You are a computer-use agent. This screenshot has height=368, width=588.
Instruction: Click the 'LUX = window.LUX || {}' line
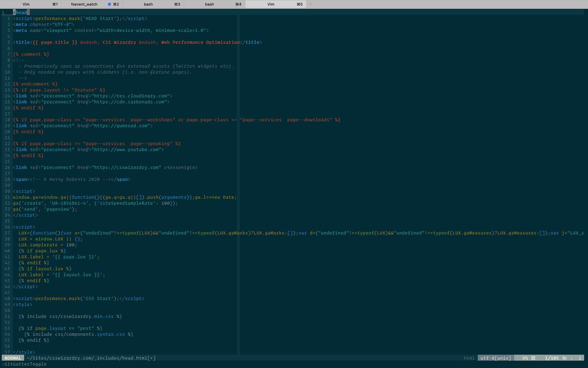50,239
